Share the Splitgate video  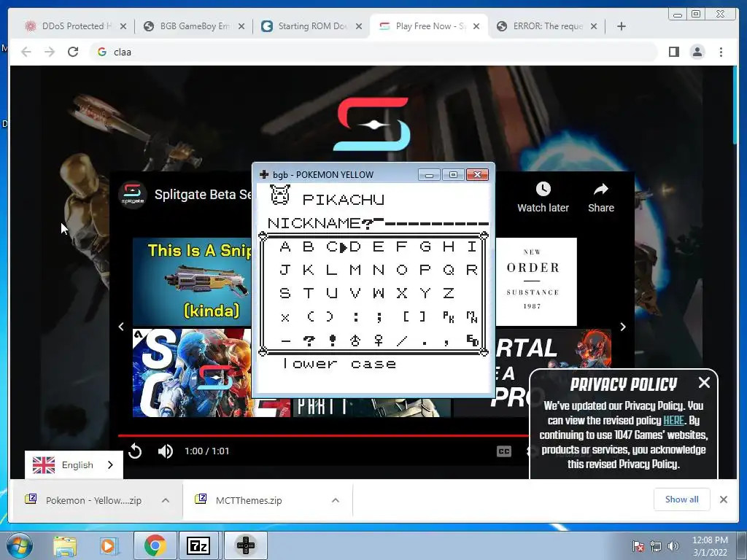tap(601, 197)
